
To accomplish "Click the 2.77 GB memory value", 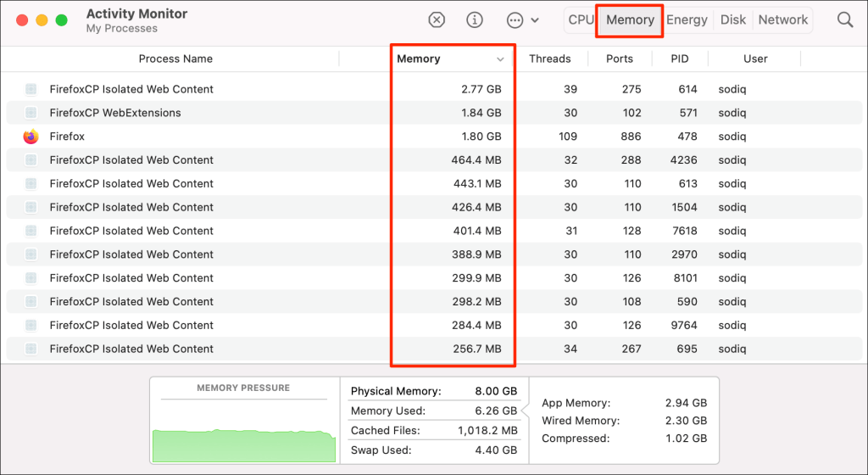I will coord(481,89).
